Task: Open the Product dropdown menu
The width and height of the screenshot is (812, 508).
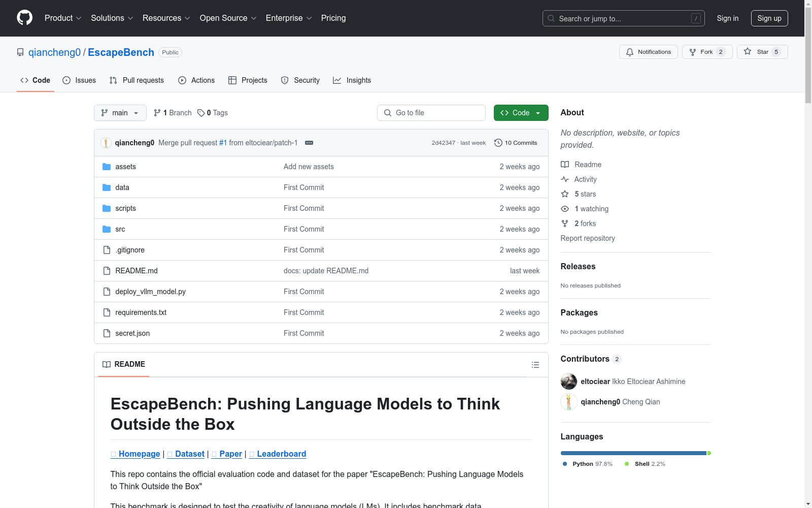Action: click(x=63, y=18)
